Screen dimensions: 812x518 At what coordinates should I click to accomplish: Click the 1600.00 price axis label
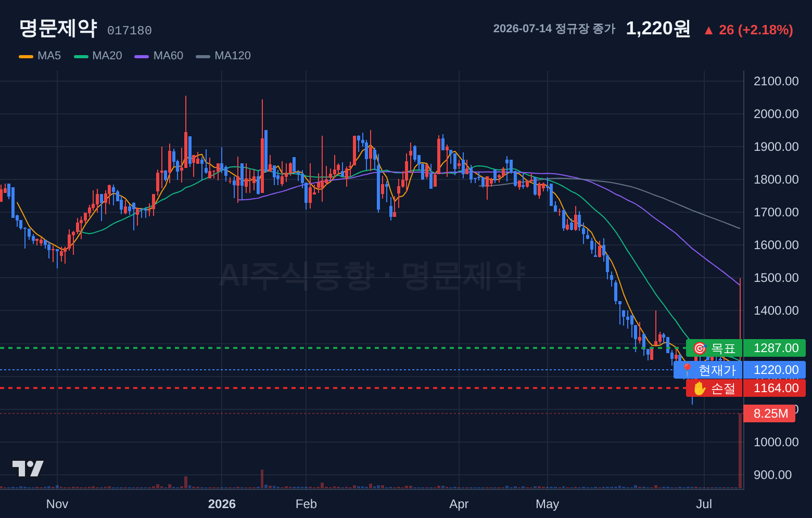(x=776, y=245)
